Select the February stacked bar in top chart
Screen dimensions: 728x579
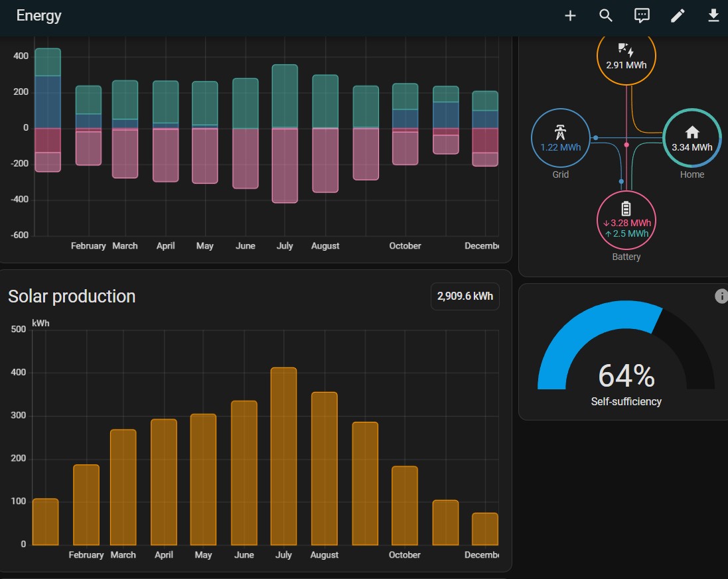88,126
